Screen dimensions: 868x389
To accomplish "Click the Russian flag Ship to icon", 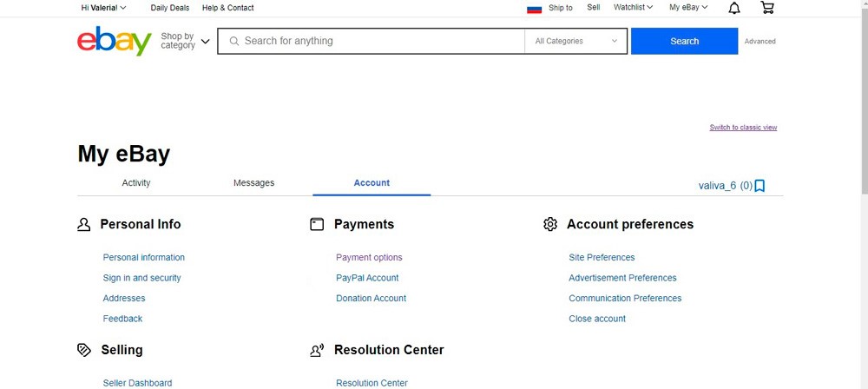I will pos(534,9).
